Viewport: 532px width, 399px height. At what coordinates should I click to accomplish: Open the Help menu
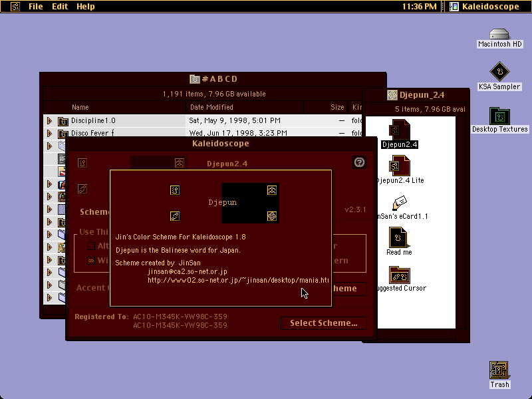(x=86, y=7)
